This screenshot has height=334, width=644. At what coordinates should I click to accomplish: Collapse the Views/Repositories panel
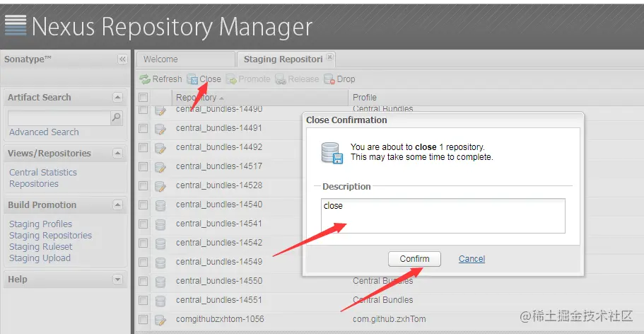(x=117, y=154)
